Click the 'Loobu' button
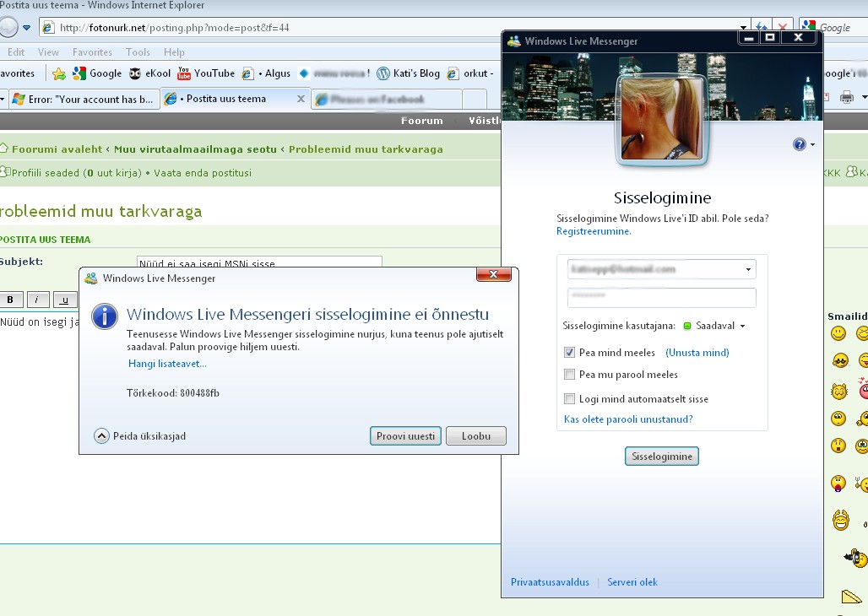The width and height of the screenshot is (868, 616). coord(476,436)
